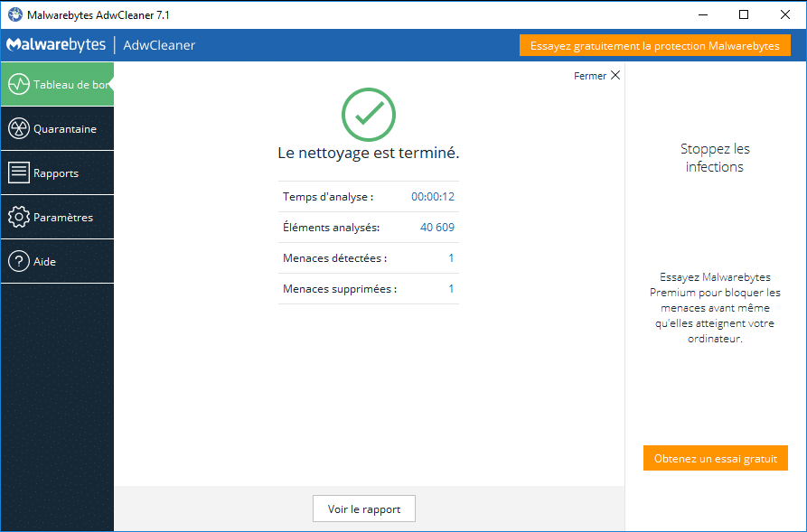Click the Éléments analysés label
This screenshot has height=532, width=807.
(331, 227)
